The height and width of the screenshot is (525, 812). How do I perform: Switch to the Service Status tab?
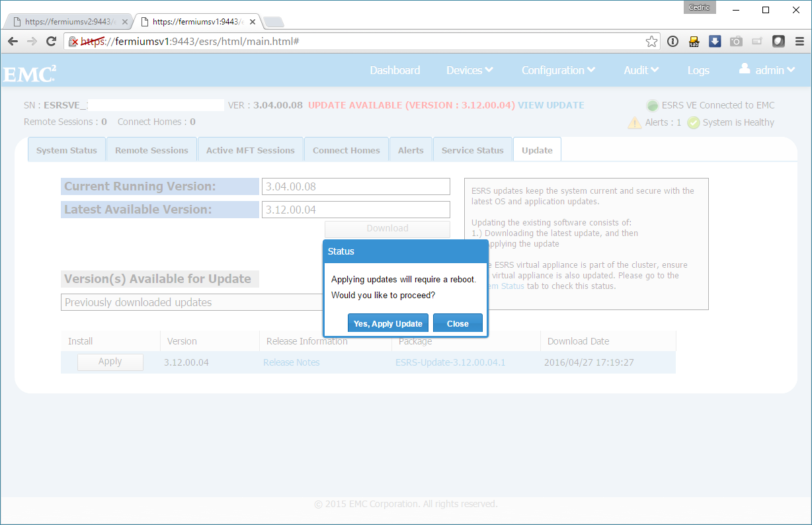coord(472,150)
